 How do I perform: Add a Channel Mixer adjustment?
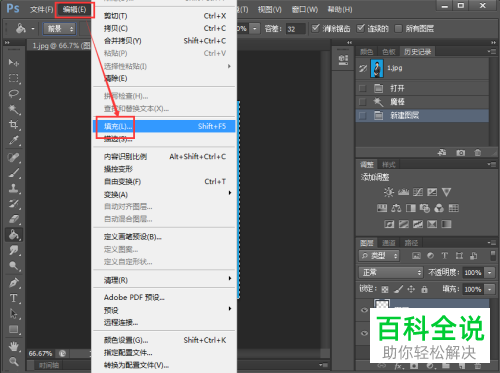[439, 208]
